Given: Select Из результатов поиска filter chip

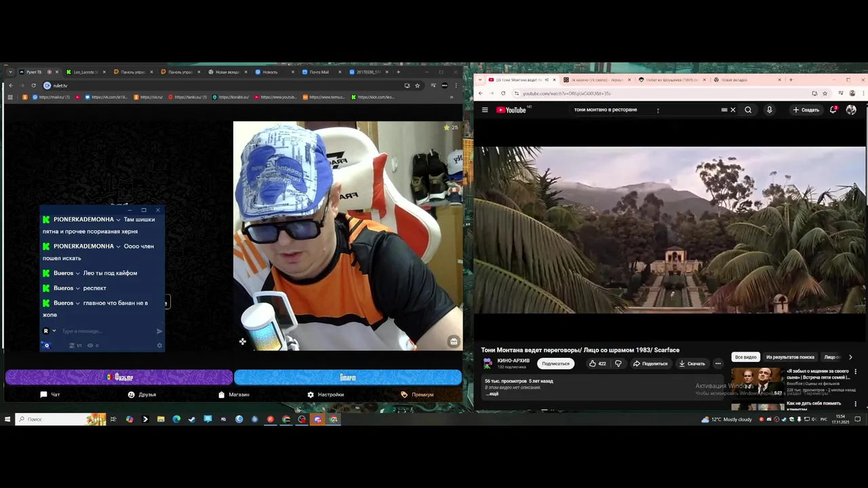Looking at the screenshot, I should pos(790,357).
